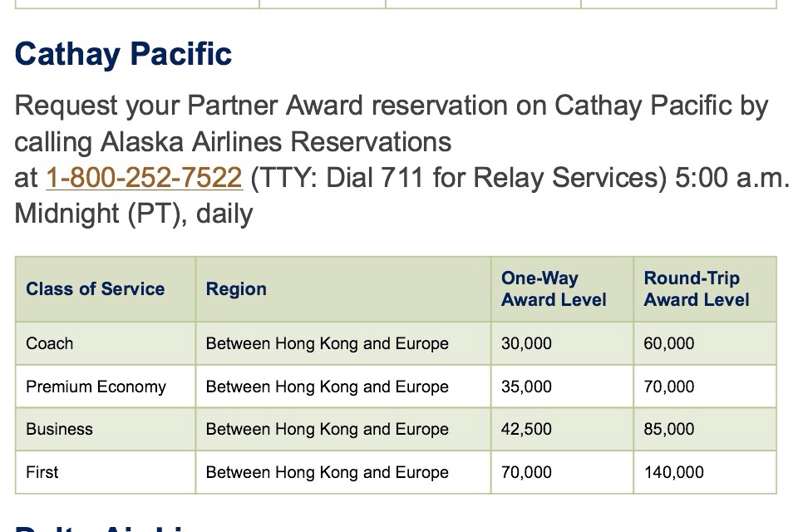This screenshot has height=532, width=798.
Task: Click the 1-800-252-7522 phone number link
Action: point(144,178)
